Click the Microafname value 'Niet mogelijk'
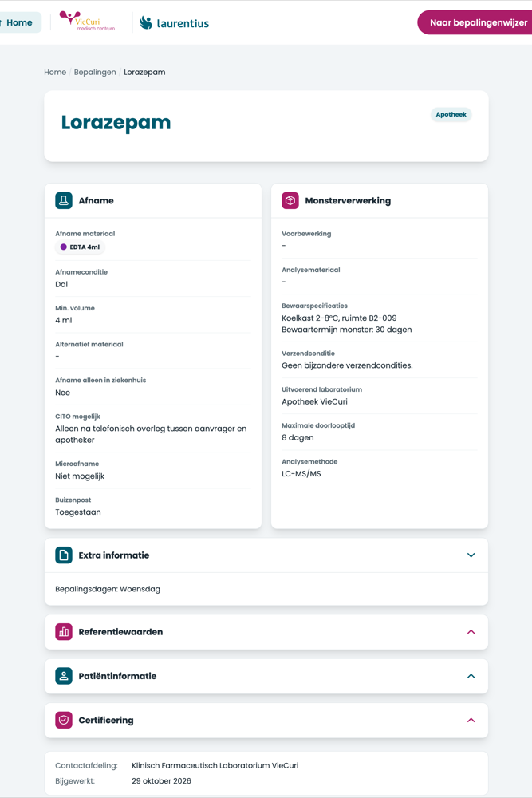The width and height of the screenshot is (532, 798). [x=80, y=476]
